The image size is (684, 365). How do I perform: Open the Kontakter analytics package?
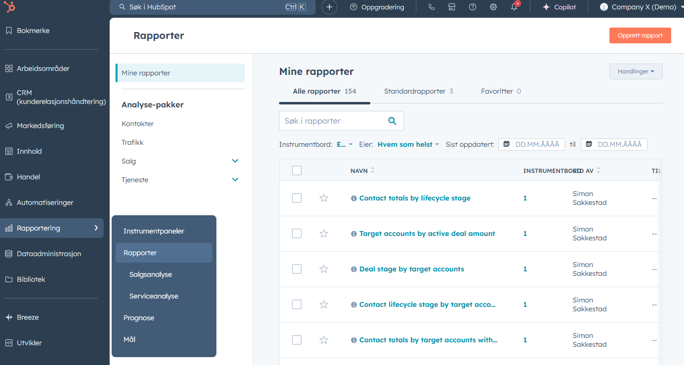tap(137, 124)
